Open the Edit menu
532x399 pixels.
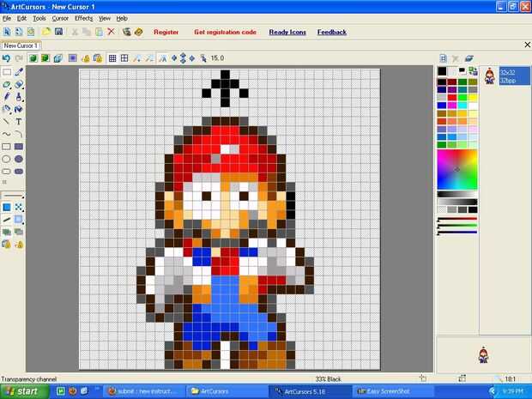coord(21,18)
